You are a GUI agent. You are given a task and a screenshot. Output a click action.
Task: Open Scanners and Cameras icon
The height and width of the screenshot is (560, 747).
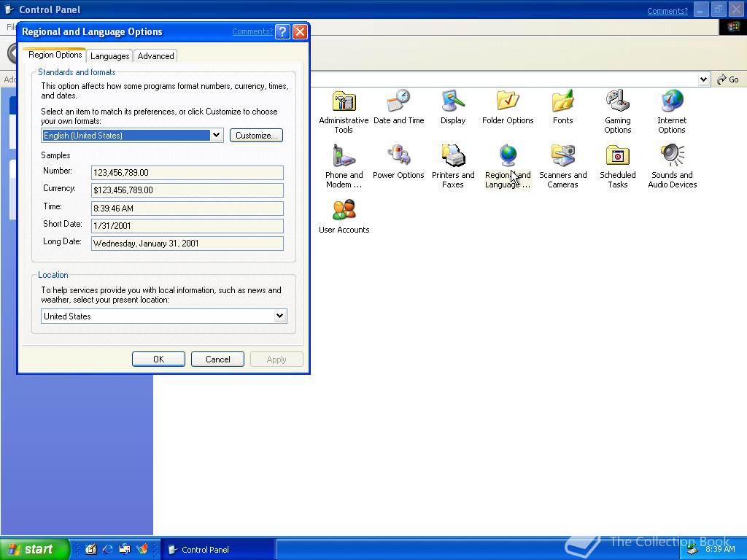coord(562,156)
